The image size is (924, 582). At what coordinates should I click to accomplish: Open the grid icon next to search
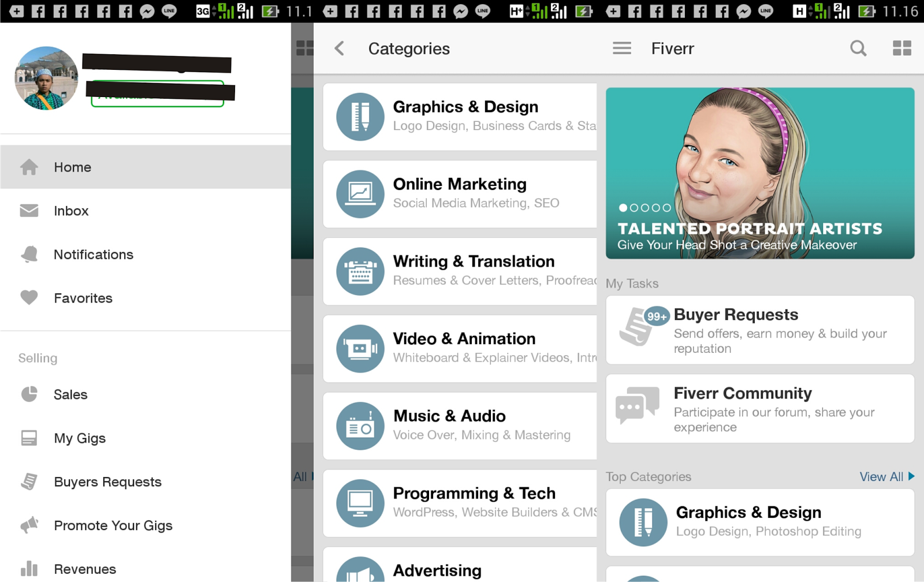(902, 48)
